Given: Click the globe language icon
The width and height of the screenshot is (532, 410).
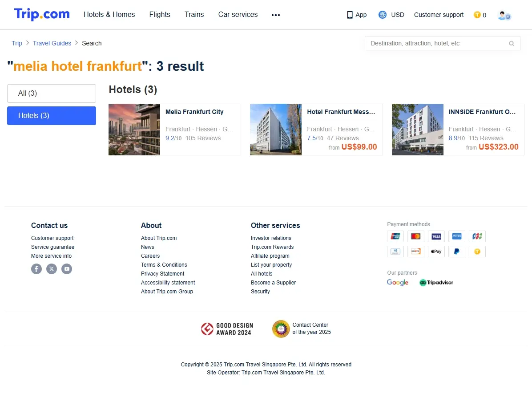Looking at the screenshot, I should coord(383,15).
